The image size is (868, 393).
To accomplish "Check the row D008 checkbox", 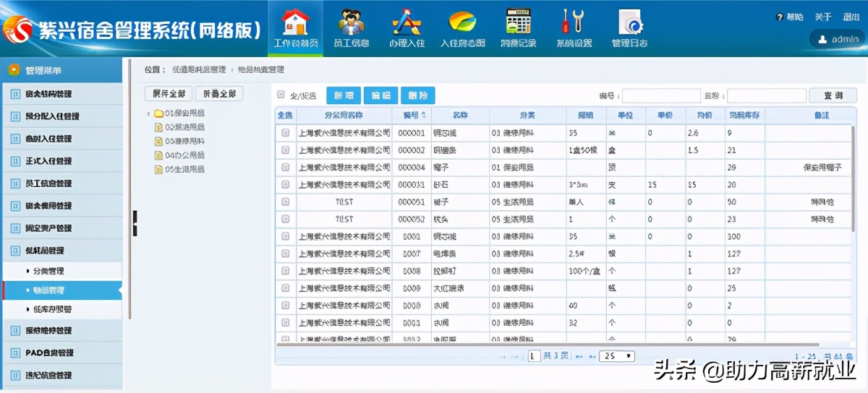I will pos(285,271).
